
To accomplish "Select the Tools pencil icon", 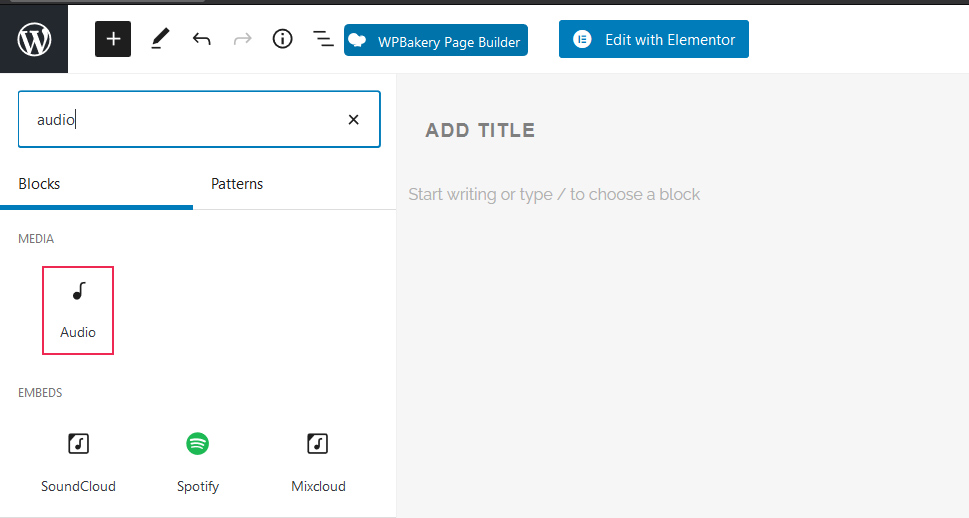I will click(x=160, y=39).
